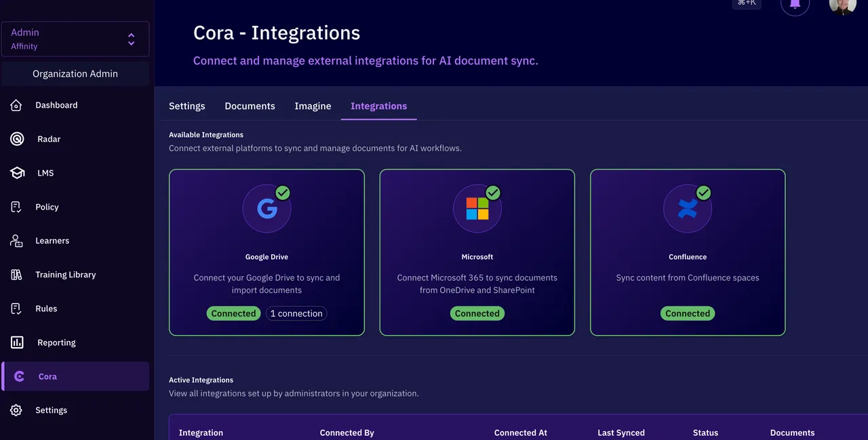Click Google Drive Connected badge
Viewport: 868px width, 440px height.
[233, 313]
